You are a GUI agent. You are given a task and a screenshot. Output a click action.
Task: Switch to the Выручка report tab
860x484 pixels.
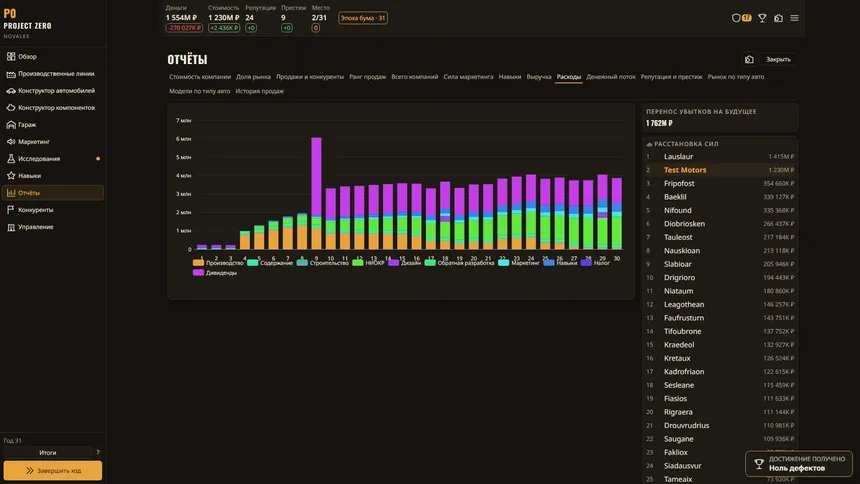point(539,77)
